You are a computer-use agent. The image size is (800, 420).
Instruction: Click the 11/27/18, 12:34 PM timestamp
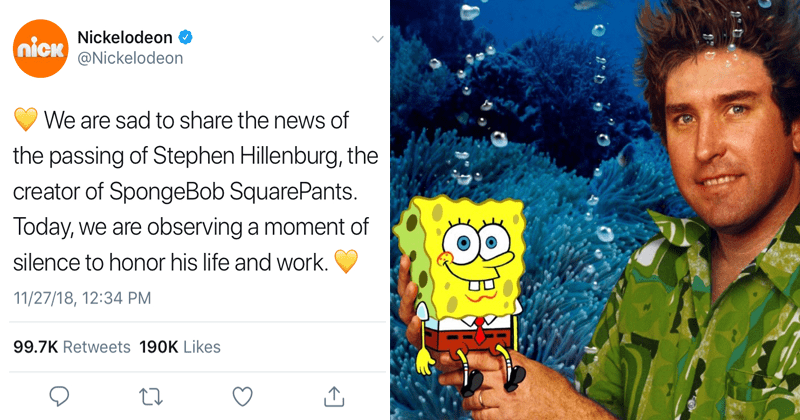[x=82, y=298]
